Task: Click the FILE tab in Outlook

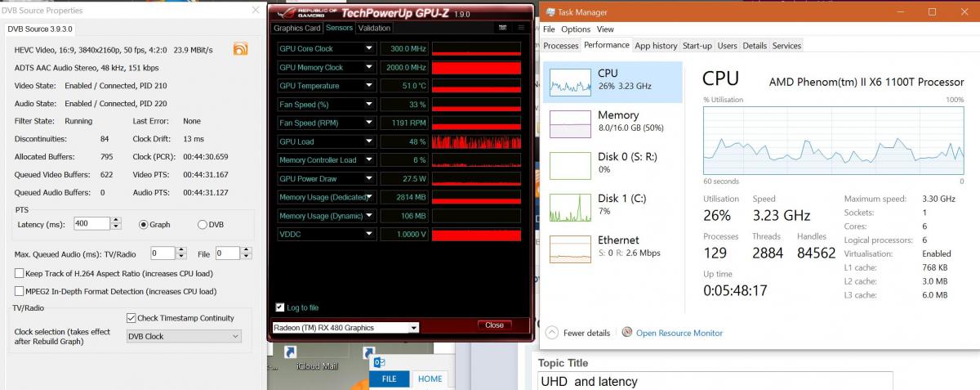Action: [x=389, y=379]
